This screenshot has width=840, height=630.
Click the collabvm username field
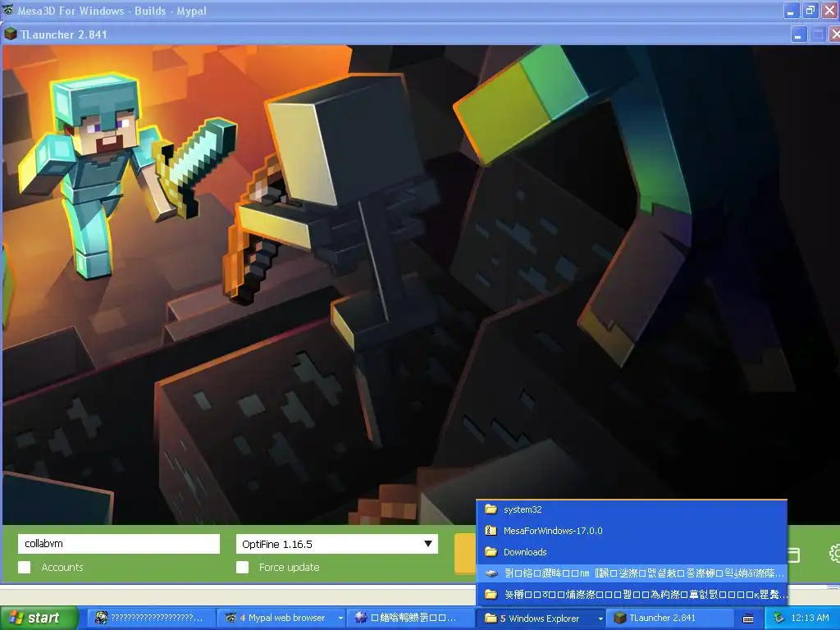(118, 544)
